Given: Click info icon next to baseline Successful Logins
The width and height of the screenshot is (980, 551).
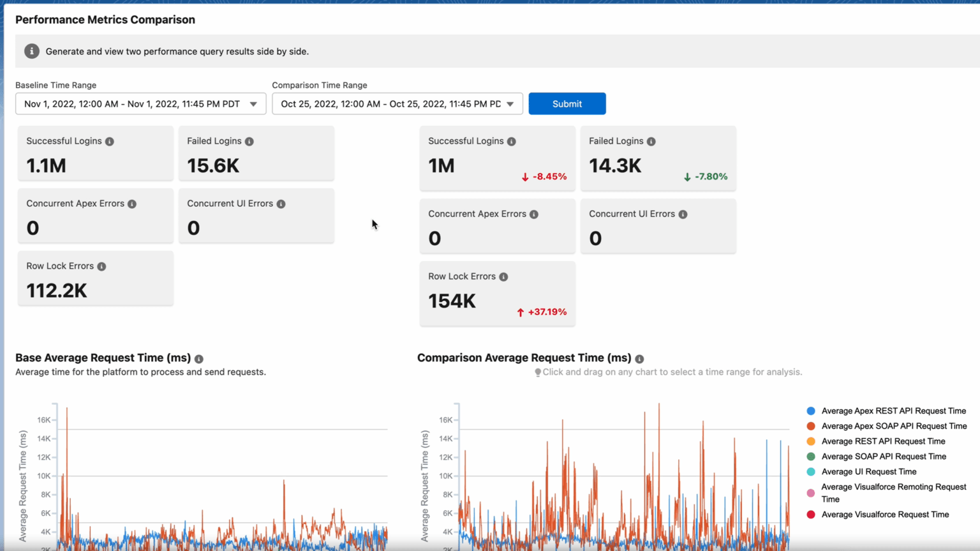Looking at the screenshot, I should coord(110,142).
